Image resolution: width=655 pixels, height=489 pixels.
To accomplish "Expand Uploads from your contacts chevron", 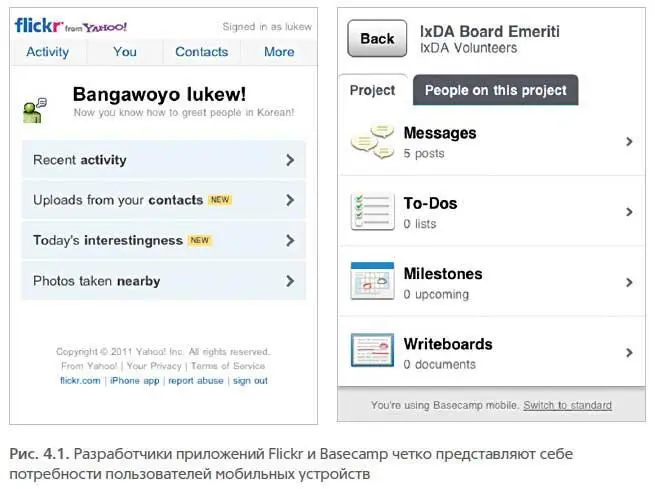I will coord(290,200).
